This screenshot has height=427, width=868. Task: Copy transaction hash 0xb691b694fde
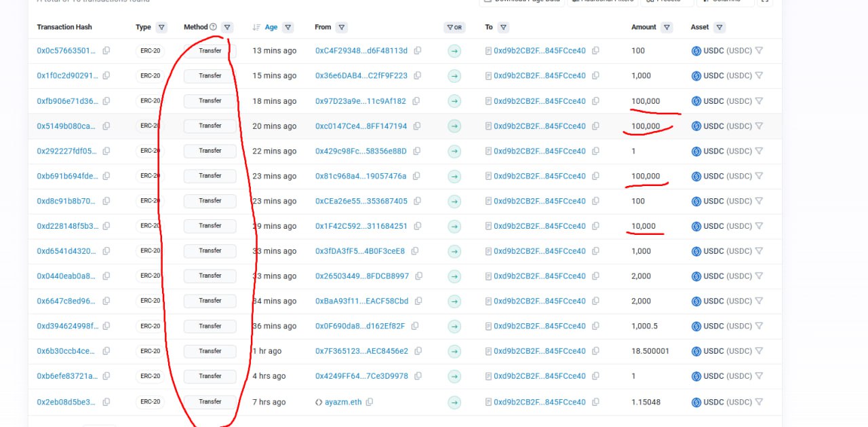point(106,177)
